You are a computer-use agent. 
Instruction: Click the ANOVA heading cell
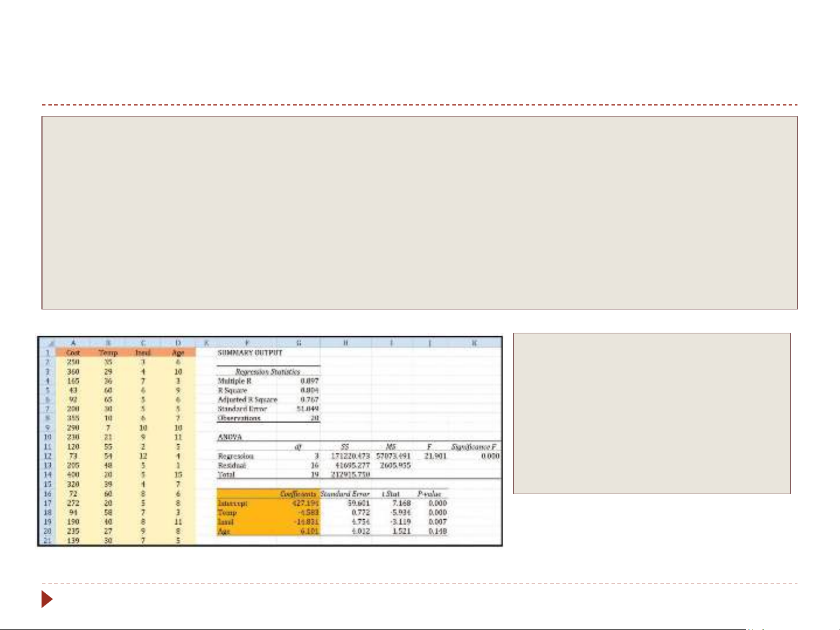[x=229, y=437]
